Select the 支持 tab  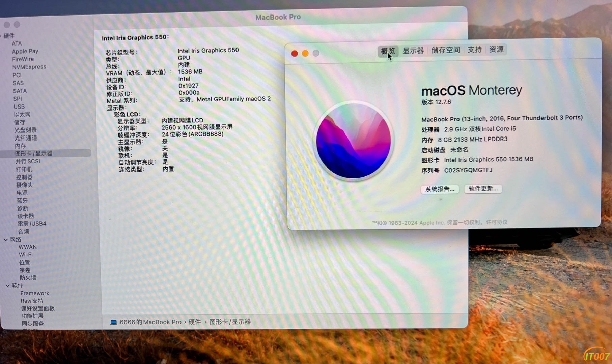pyautogui.click(x=474, y=50)
